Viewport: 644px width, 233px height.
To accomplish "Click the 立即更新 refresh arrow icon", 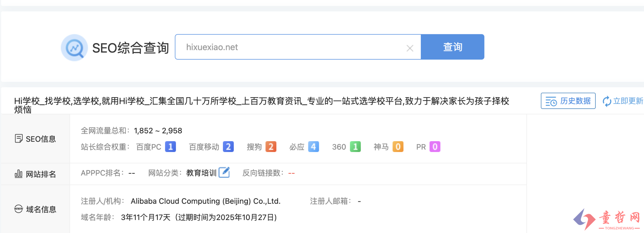I will point(607,101).
